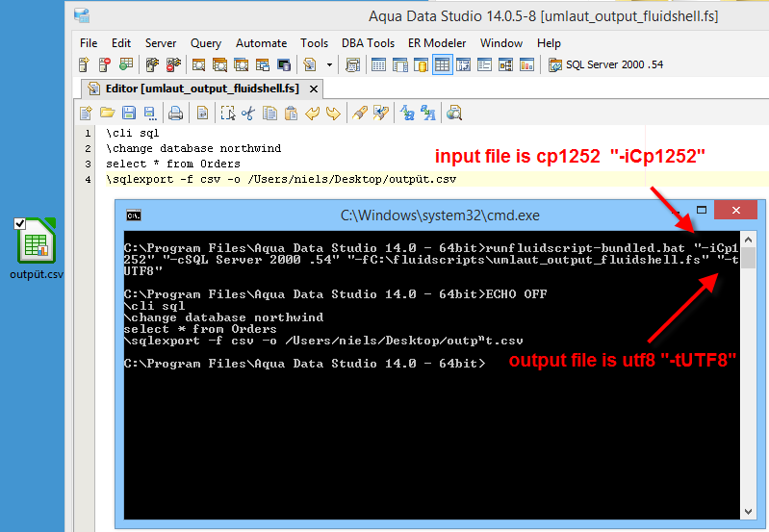Click the Aqua Data Studio title bar icon
The image size is (769, 532).
pos(82,15)
